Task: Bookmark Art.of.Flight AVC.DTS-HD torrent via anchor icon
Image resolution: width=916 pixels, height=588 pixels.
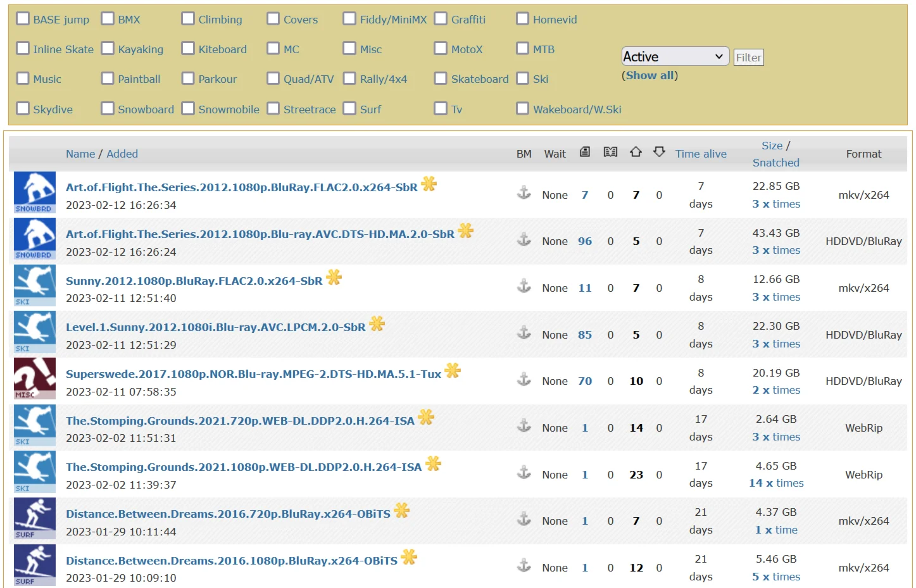Action: coord(524,239)
